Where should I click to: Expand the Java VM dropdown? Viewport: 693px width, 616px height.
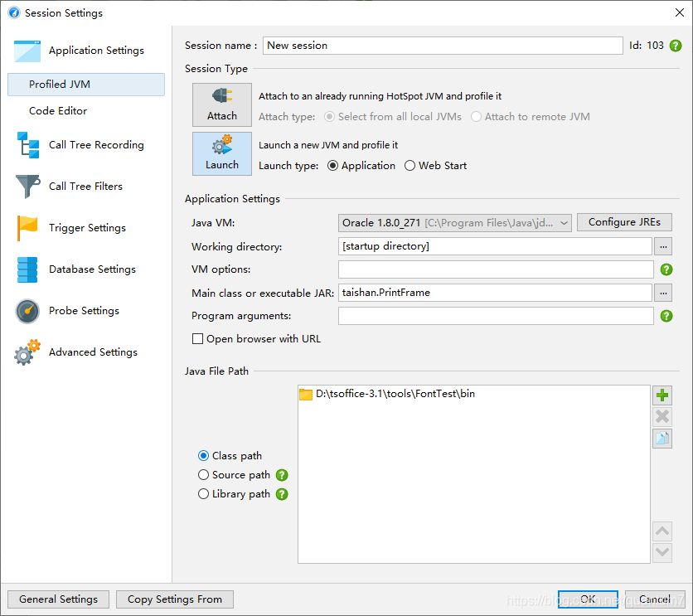[455, 223]
